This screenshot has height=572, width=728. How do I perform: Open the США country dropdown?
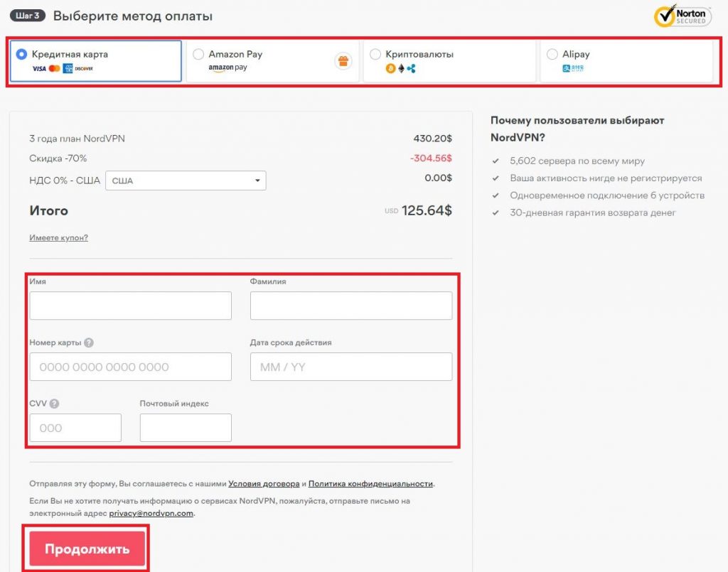[186, 180]
